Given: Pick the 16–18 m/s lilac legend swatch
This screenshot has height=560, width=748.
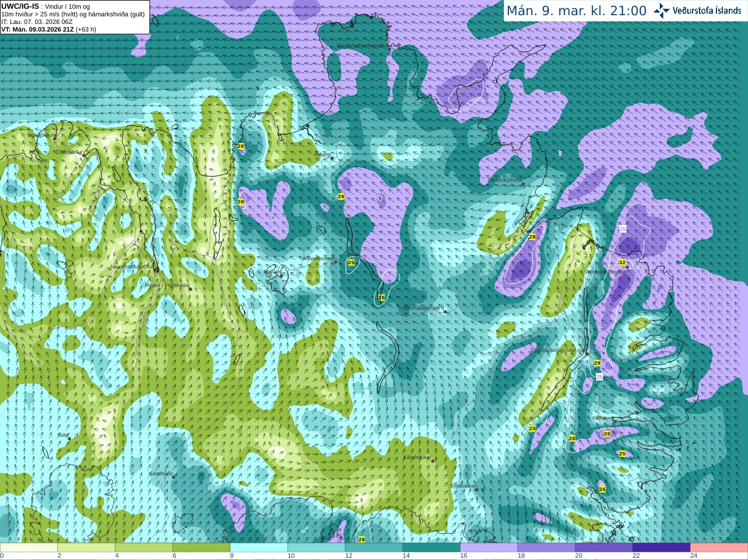Looking at the screenshot, I should [489, 548].
